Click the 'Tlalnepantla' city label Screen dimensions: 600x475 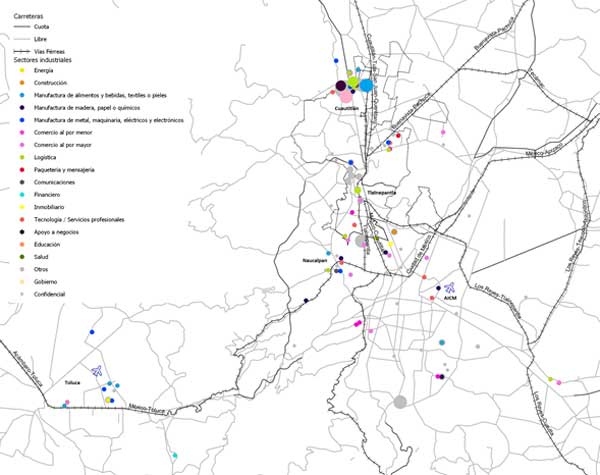click(382, 193)
